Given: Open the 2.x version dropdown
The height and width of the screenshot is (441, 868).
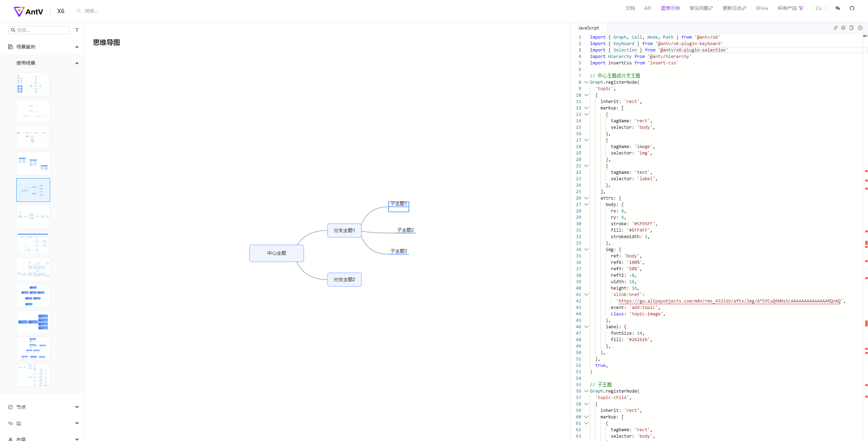Looking at the screenshot, I should point(821,8).
